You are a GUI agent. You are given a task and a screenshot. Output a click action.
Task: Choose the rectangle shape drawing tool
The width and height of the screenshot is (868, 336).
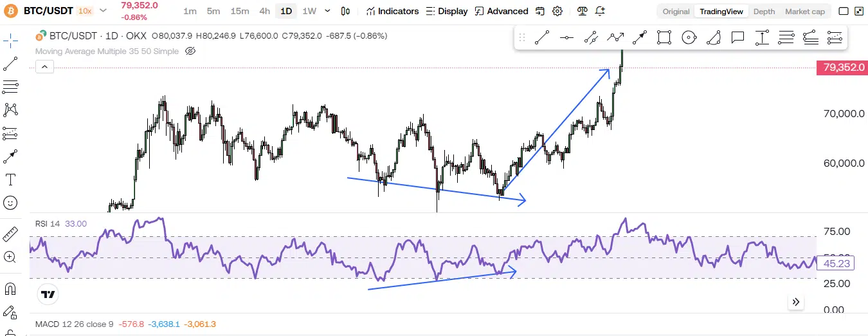[664, 37]
